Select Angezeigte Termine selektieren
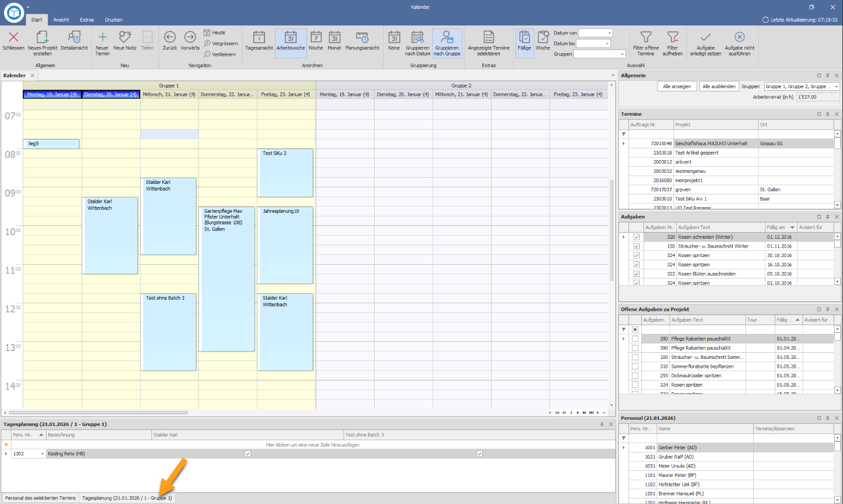The width and height of the screenshot is (843, 504). [489, 43]
